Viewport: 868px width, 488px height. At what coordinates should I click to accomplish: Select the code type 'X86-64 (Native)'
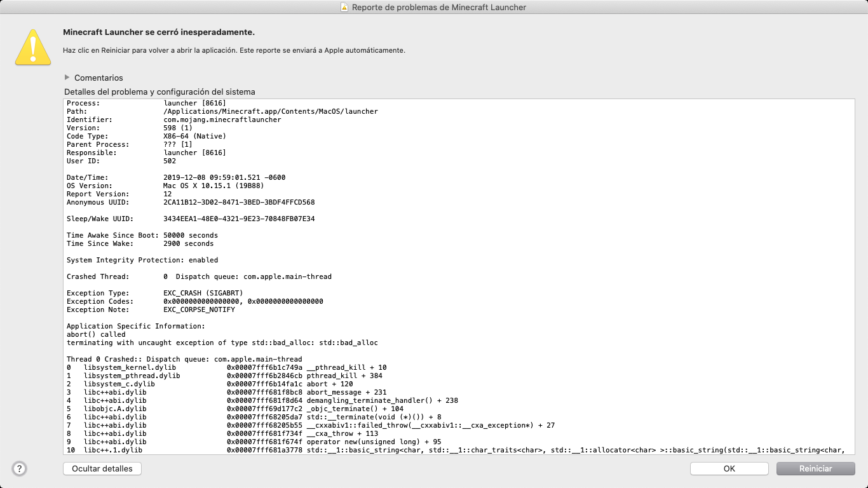coord(194,136)
